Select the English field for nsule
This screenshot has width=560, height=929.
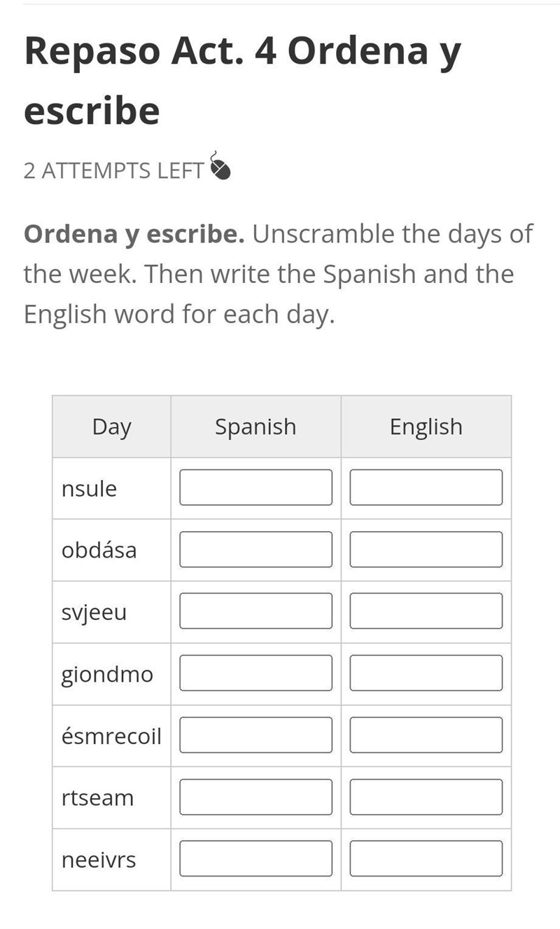426,488
